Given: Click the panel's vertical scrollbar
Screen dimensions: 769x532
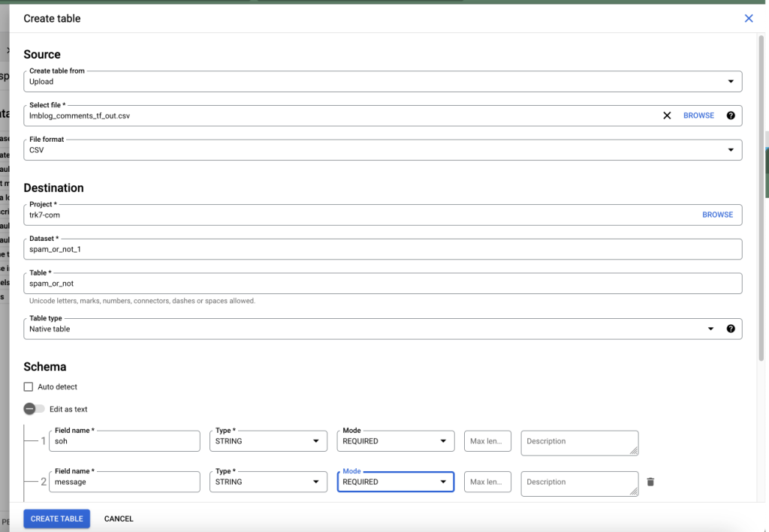Looking at the screenshot, I should click(x=761, y=198).
